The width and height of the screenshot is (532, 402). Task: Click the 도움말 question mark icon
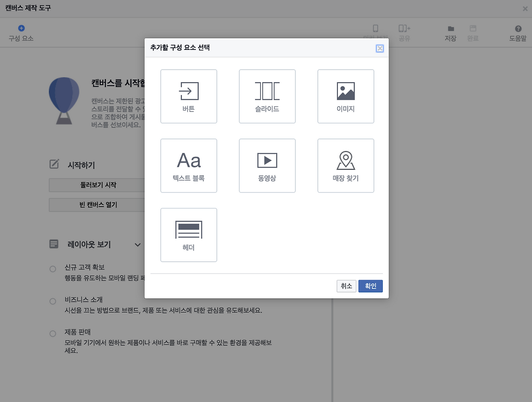pyautogui.click(x=517, y=28)
